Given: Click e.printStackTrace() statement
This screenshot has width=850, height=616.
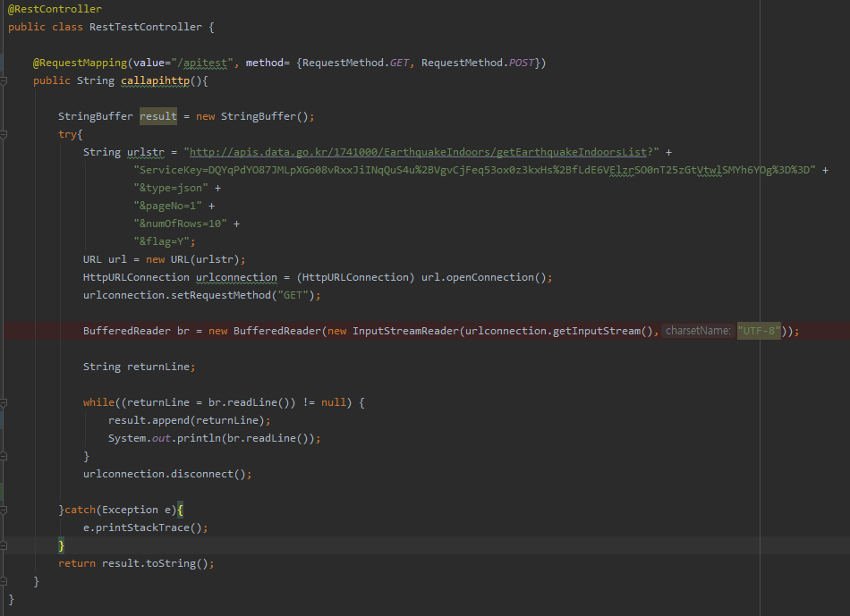Looking at the screenshot, I should pyautogui.click(x=145, y=527).
